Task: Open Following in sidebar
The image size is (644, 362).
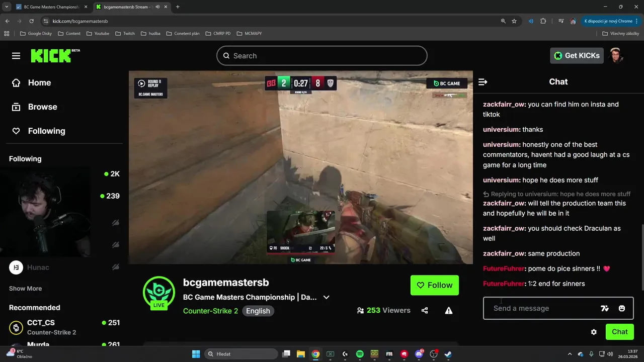Action: click(38, 131)
